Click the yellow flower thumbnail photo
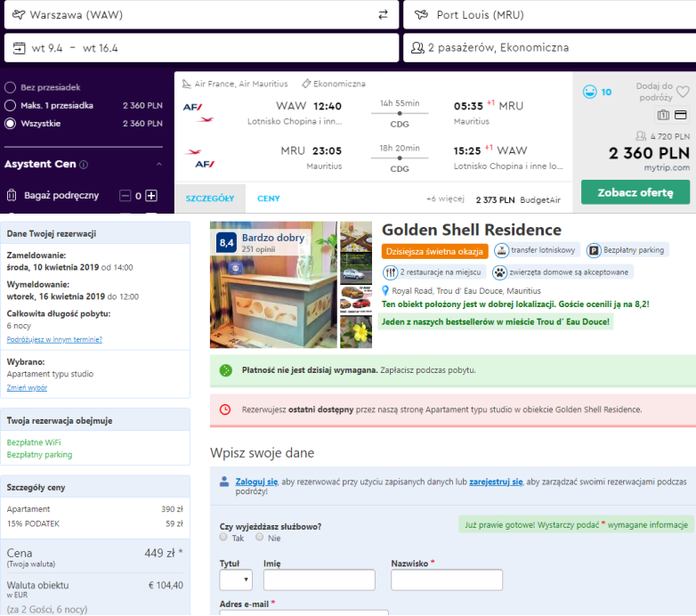The height and width of the screenshot is (616, 696). pos(356,332)
